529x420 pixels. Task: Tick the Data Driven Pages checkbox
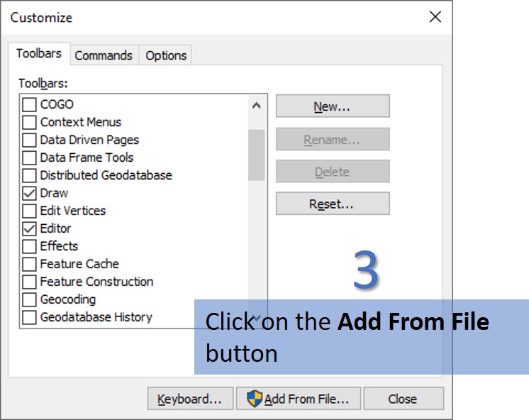[x=29, y=140]
